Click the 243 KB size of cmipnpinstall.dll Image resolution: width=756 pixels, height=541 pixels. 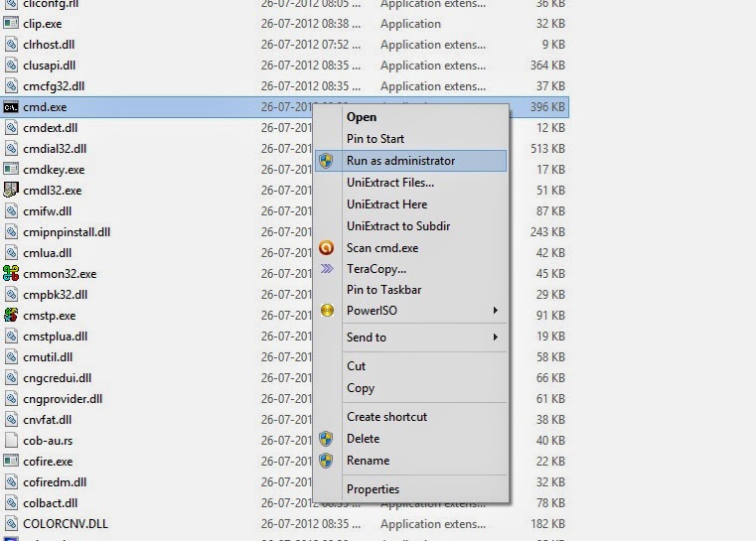(547, 231)
